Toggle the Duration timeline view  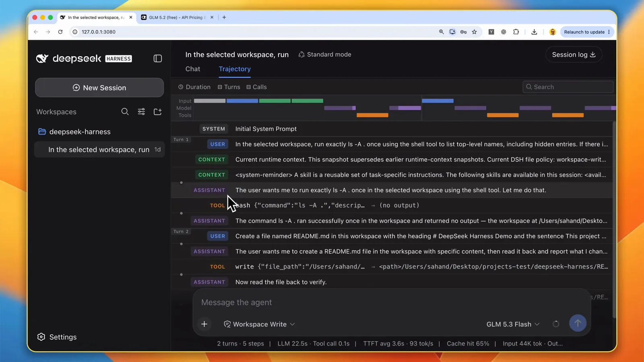tap(194, 87)
